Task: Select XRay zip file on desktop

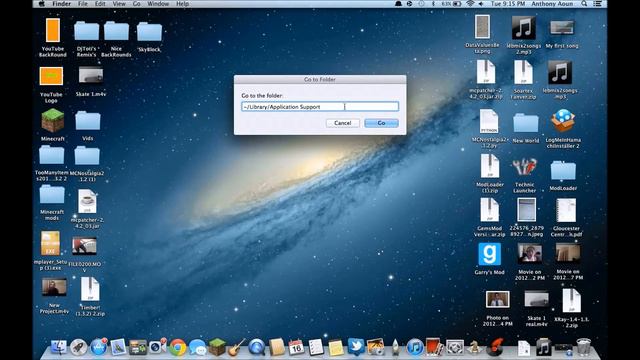Action: coord(571,300)
